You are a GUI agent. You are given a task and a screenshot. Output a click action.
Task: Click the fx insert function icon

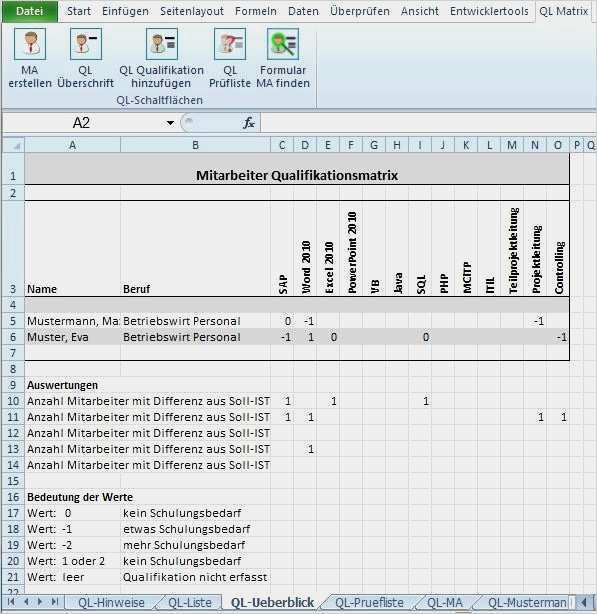coord(249,123)
